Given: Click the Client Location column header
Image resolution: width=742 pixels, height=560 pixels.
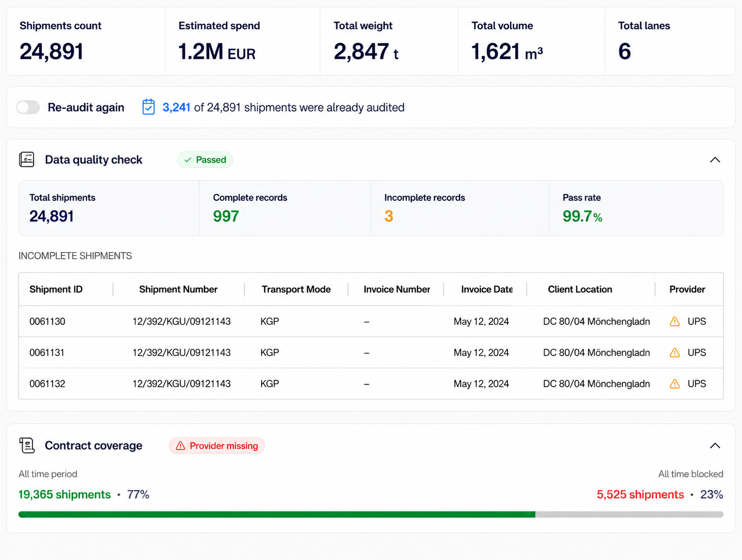Looking at the screenshot, I should click(580, 289).
